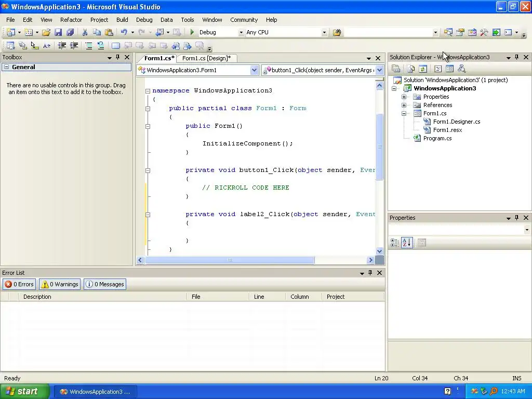Open the Properties Window toolbar icon

[x=460, y=32]
